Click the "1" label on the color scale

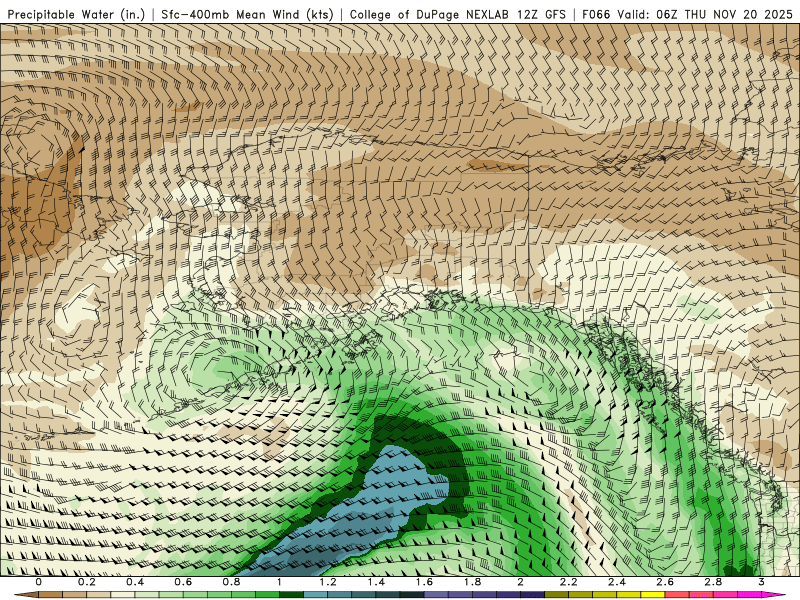coord(279,582)
